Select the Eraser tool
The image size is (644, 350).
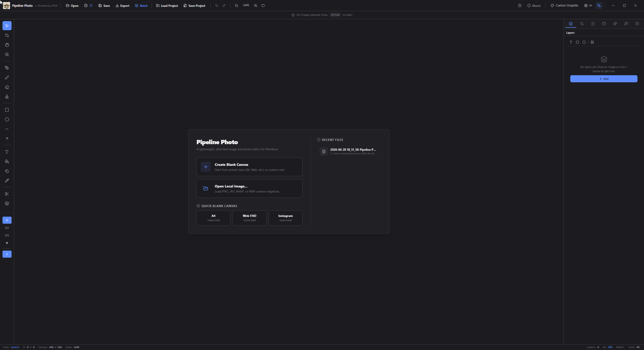7,87
